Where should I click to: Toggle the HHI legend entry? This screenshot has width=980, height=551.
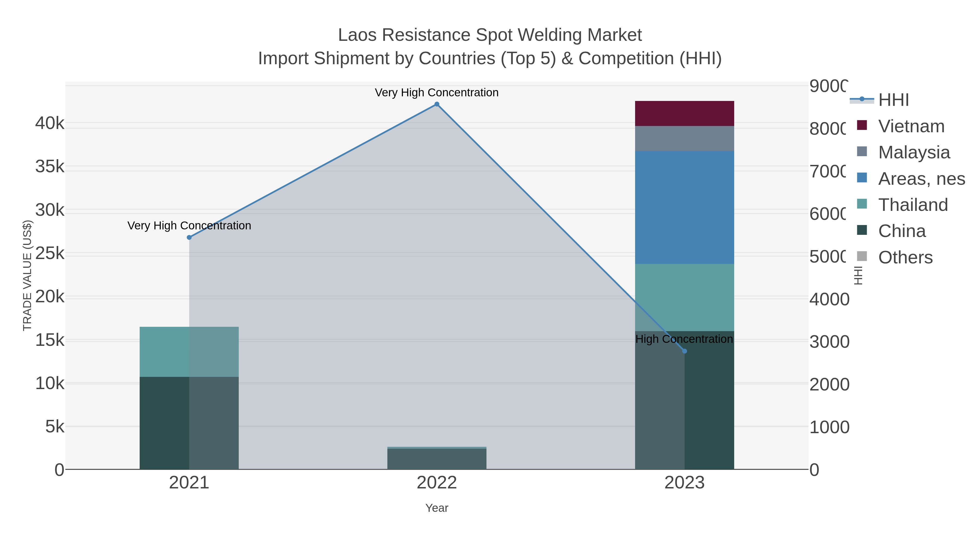click(879, 100)
